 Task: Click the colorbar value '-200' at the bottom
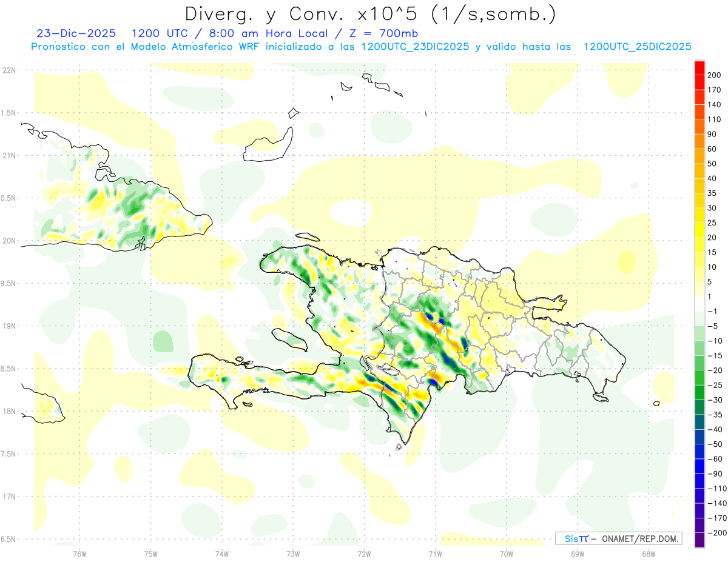pyautogui.click(x=716, y=534)
